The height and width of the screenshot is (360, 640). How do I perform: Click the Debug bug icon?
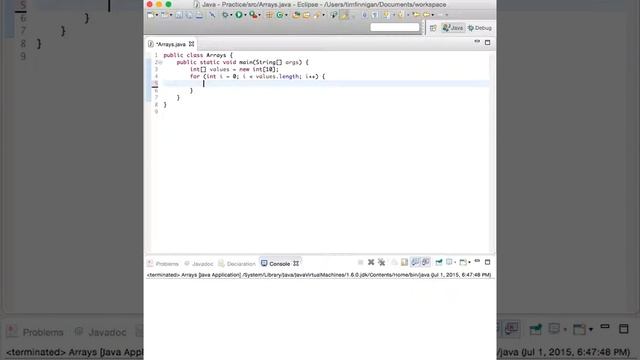coord(225,15)
